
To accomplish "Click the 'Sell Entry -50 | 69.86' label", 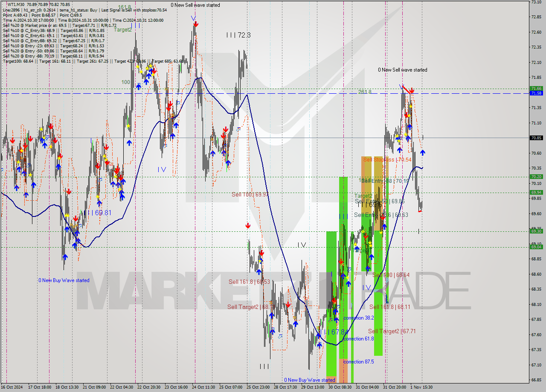I will [x=380, y=201].
